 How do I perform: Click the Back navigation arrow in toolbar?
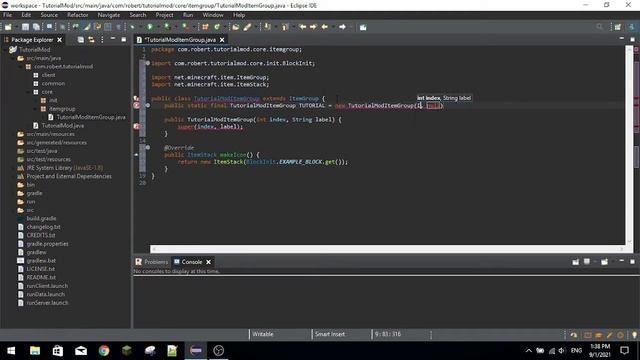[x=325, y=27]
